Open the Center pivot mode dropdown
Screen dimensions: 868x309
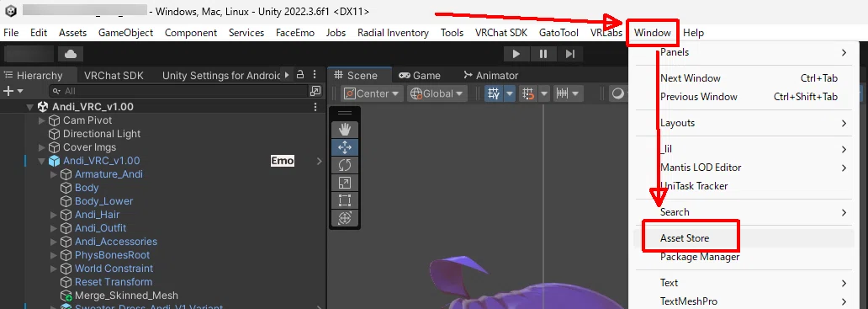(373, 93)
